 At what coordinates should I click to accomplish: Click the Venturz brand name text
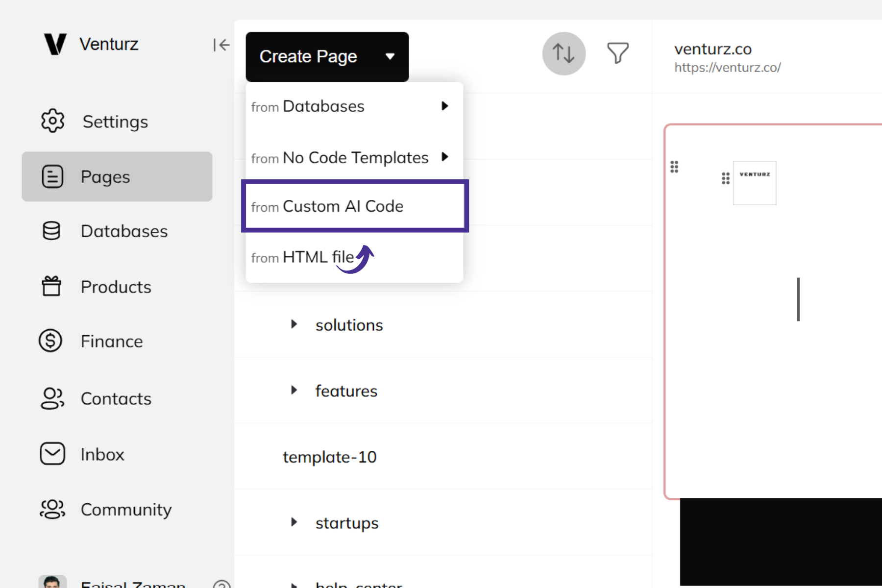tap(109, 44)
